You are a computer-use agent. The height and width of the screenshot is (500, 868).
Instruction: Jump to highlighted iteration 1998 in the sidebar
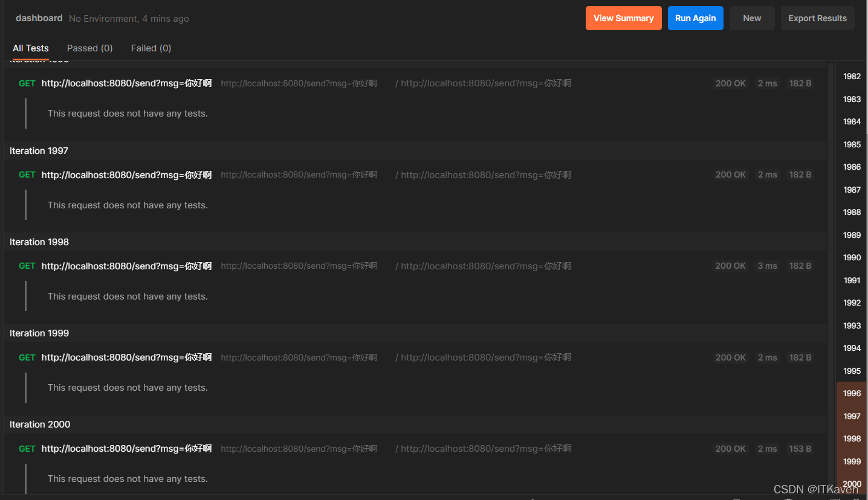(852, 438)
